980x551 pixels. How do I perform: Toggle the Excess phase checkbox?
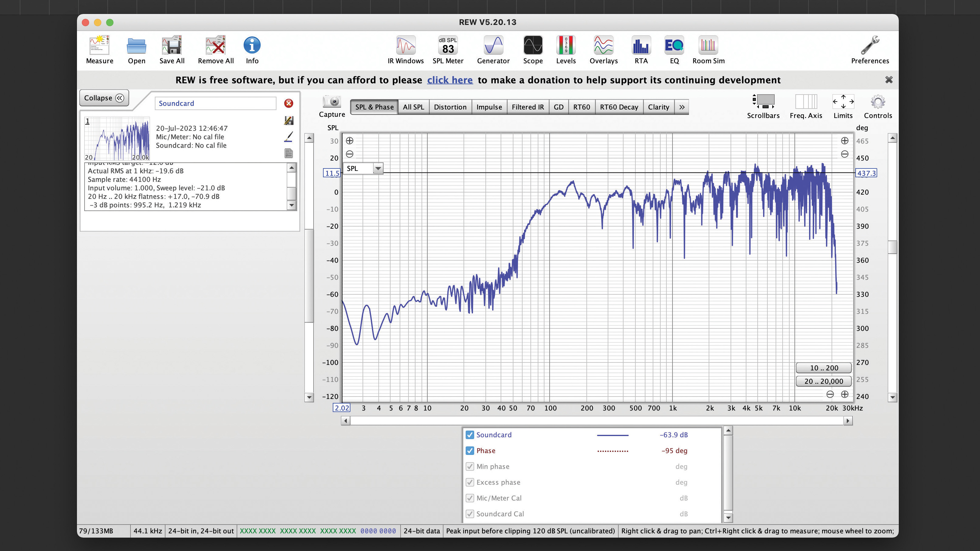point(470,482)
